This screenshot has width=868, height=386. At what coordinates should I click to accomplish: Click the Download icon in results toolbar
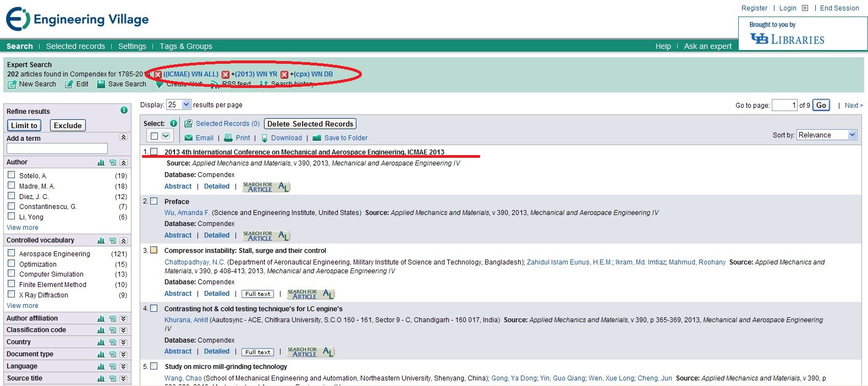point(265,138)
